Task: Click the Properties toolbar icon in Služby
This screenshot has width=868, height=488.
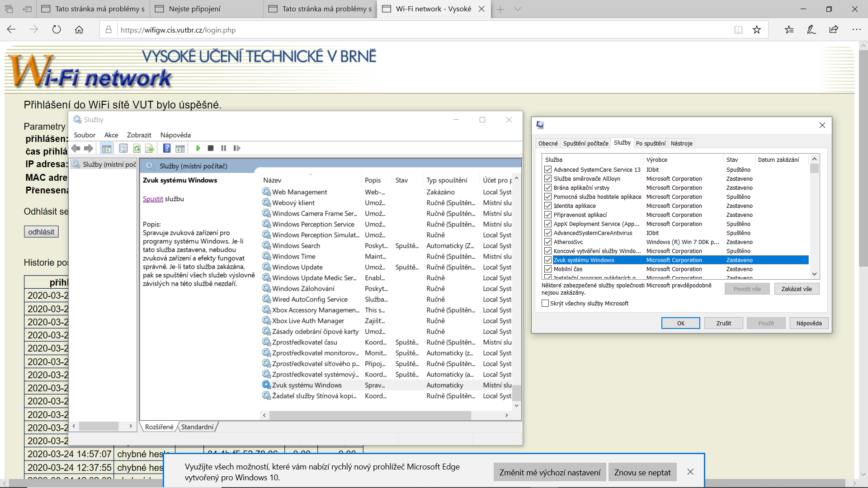Action: [123, 148]
